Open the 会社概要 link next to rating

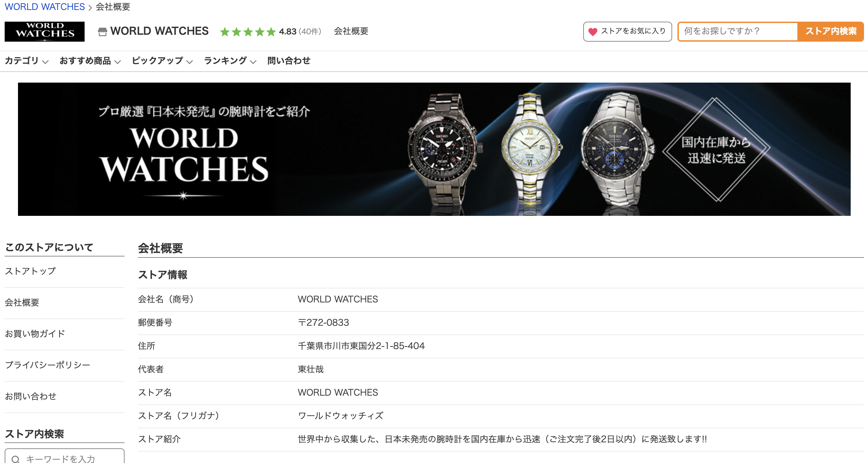click(351, 31)
